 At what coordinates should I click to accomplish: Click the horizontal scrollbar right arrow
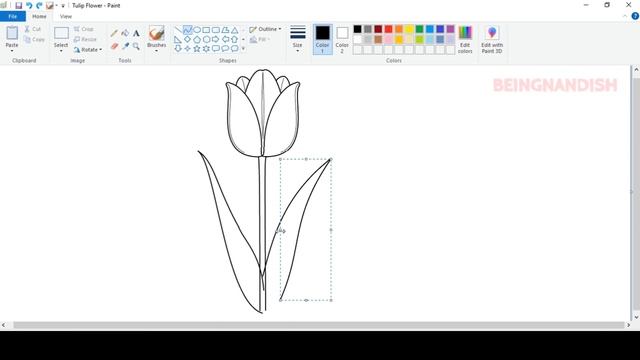coord(629,325)
